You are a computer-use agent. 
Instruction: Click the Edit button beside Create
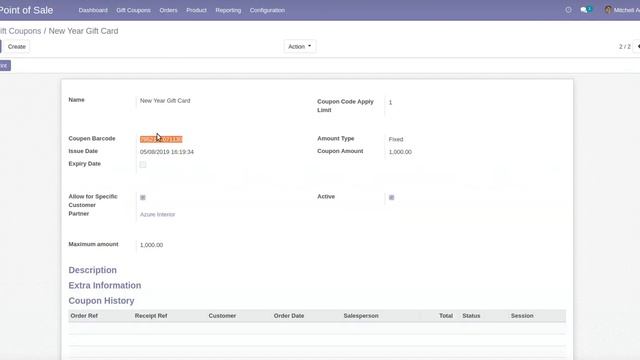coord(1,47)
